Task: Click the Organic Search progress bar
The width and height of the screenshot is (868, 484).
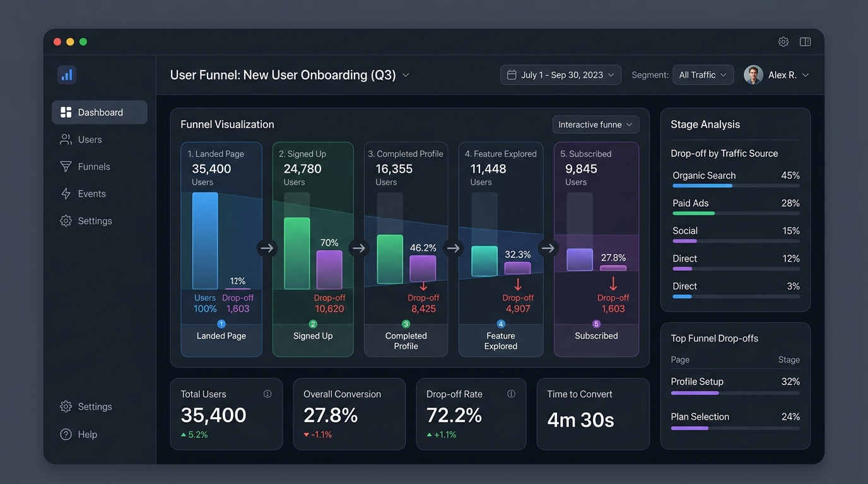Action: coord(736,186)
